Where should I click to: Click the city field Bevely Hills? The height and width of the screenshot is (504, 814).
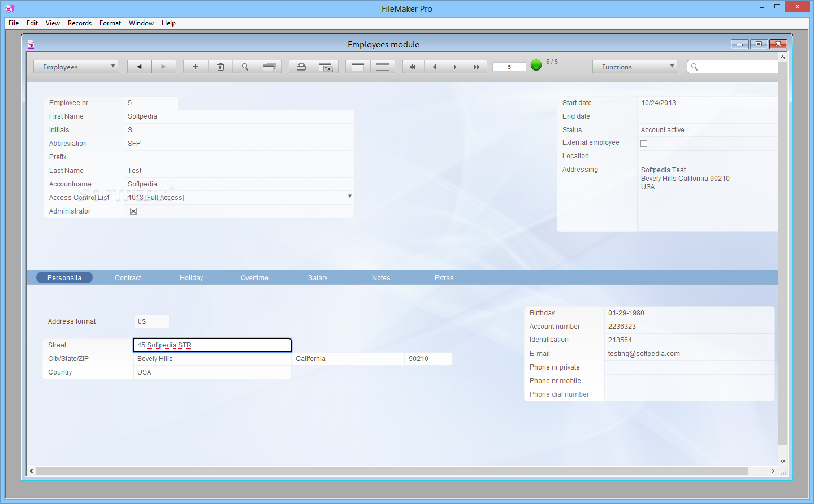tap(213, 359)
